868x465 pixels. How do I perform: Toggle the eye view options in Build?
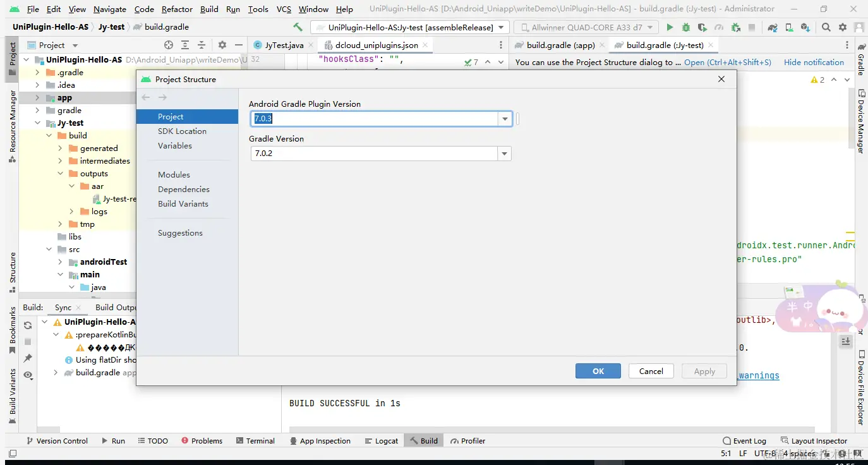(28, 375)
